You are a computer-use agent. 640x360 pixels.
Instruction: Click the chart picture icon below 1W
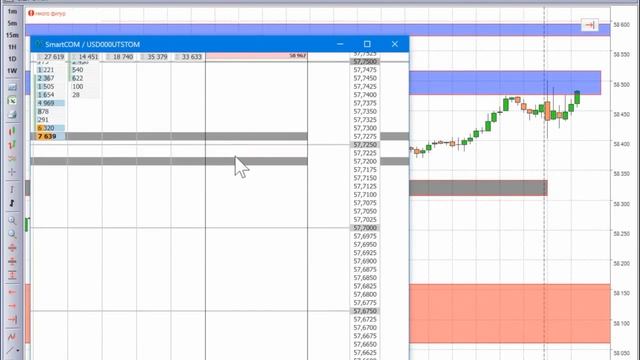click(x=12, y=87)
